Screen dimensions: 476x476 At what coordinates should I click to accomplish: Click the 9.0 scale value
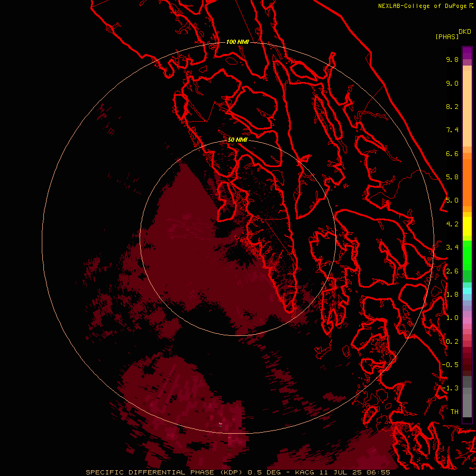(x=452, y=84)
